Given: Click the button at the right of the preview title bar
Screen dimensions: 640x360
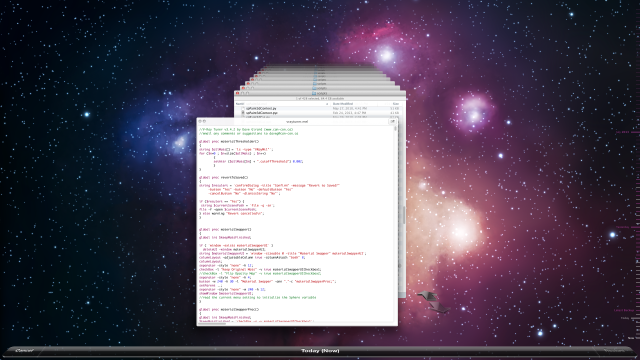Looking at the screenshot, I should point(393,121).
